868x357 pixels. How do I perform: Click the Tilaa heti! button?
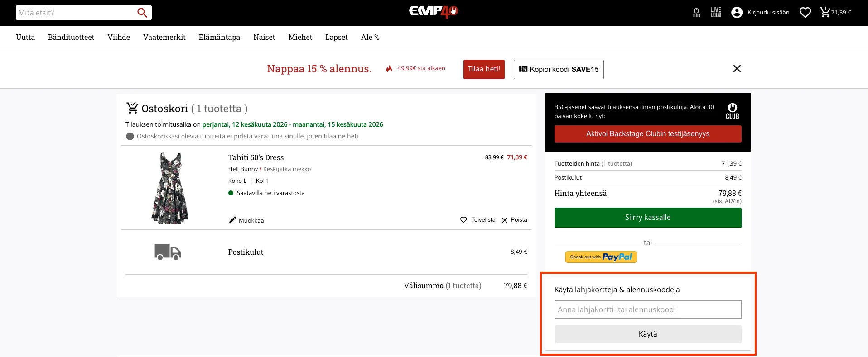coord(484,69)
